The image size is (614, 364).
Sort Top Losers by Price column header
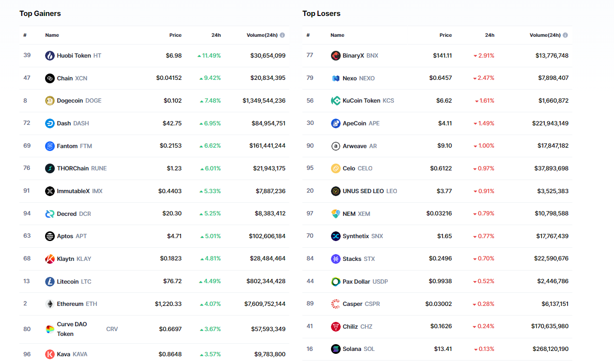click(445, 35)
